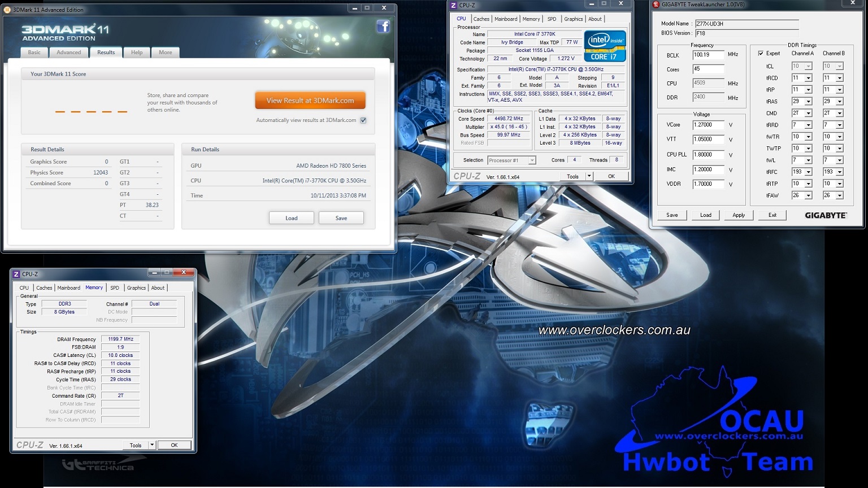Click OK in the Memory CPU-Z window
The image size is (868, 488).
point(174,445)
